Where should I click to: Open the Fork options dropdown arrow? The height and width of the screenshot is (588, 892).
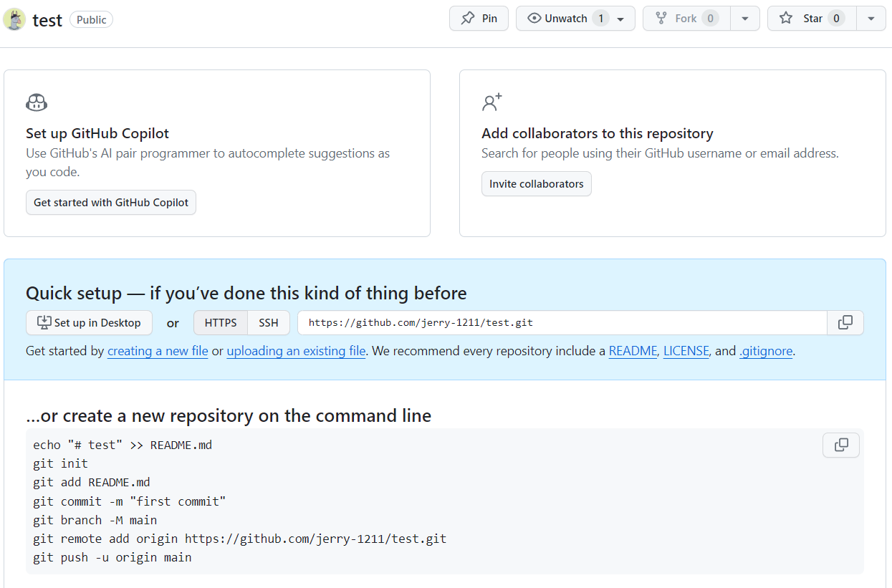point(745,19)
